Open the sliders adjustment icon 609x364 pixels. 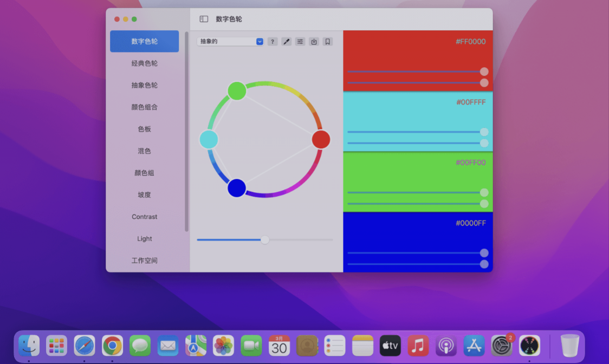(300, 41)
